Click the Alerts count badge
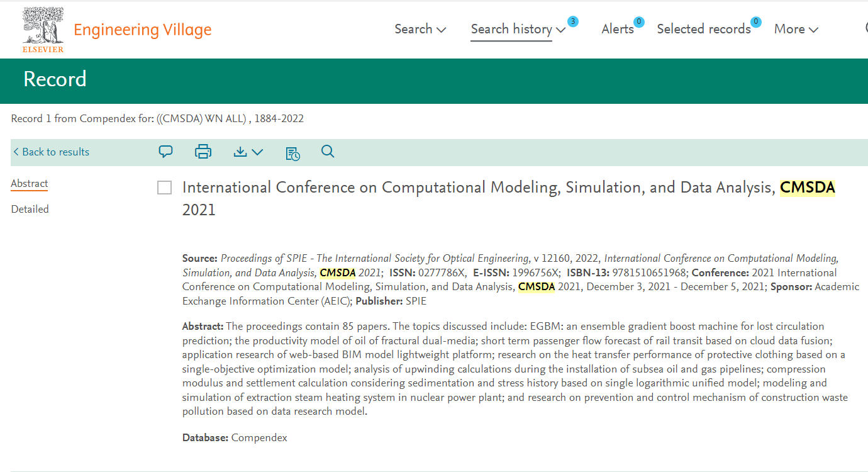 point(638,22)
